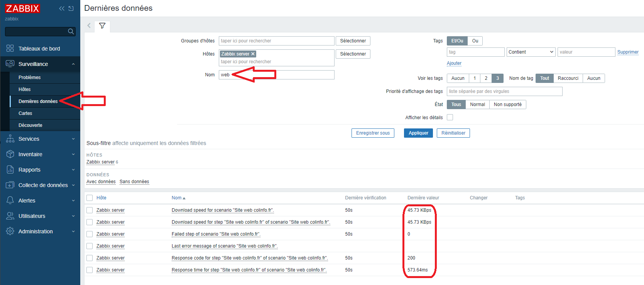Expand the Inventaire menu section

click(x=73, y=154)
